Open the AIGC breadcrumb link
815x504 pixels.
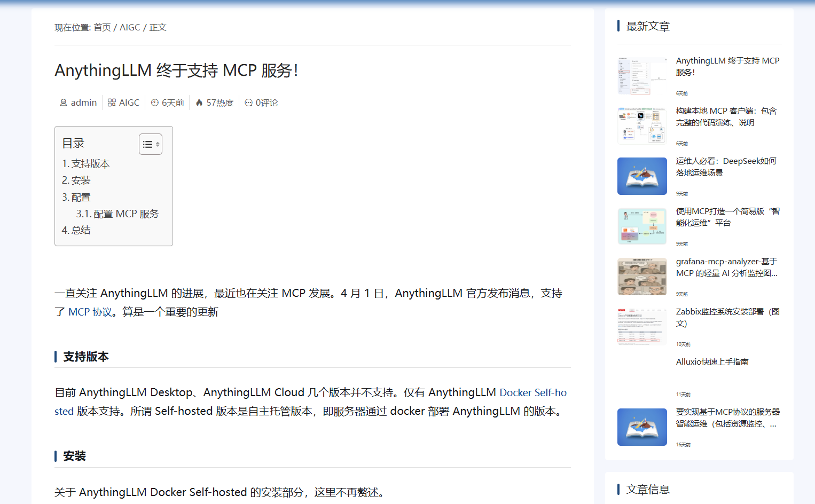[130, 27]
